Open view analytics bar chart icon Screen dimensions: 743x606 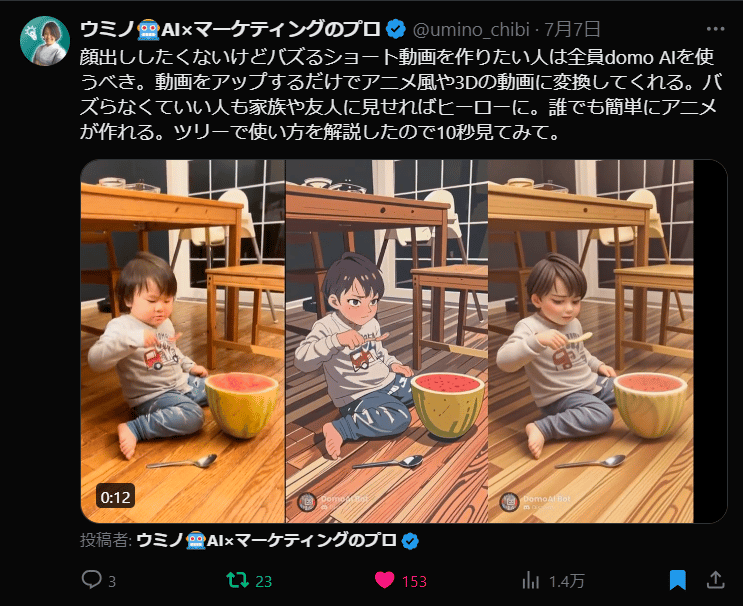pos(531,580)
